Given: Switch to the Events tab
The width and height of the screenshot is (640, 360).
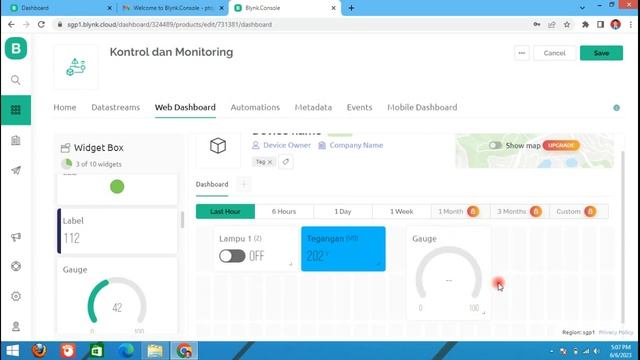Looking at the screenshot, I should point(359,107).
